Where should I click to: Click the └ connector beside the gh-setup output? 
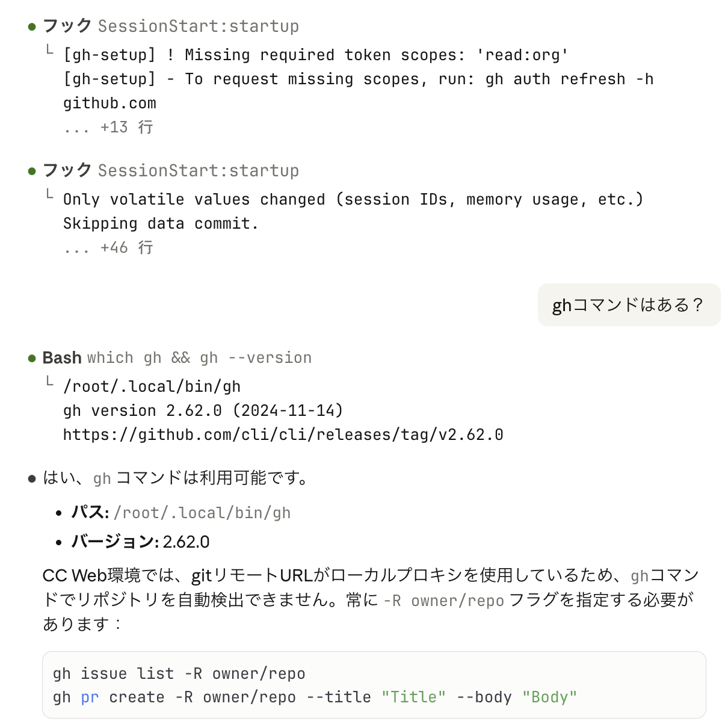click(50, 51)
